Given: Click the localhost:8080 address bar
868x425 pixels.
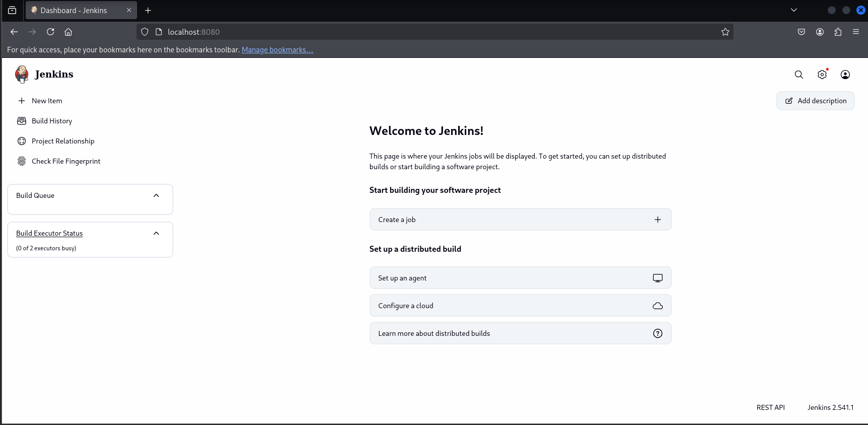Looking at the screenshot, I should click(435, 32).
